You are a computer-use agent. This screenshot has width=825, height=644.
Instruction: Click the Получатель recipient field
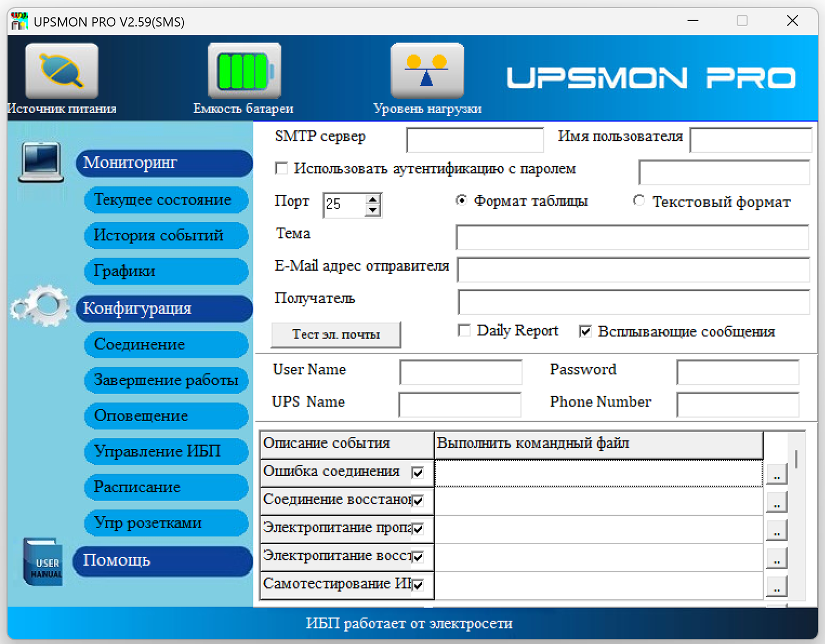coord(634,302)
